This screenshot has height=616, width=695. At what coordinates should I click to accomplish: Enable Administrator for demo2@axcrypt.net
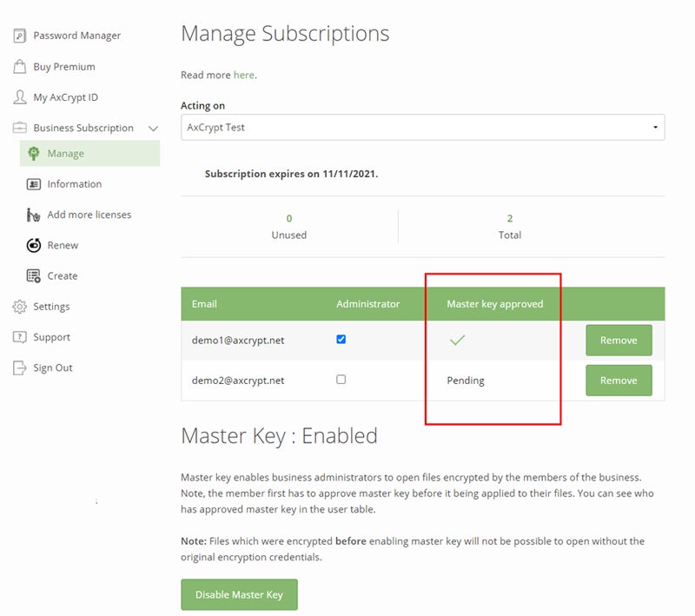pos(340,380)
